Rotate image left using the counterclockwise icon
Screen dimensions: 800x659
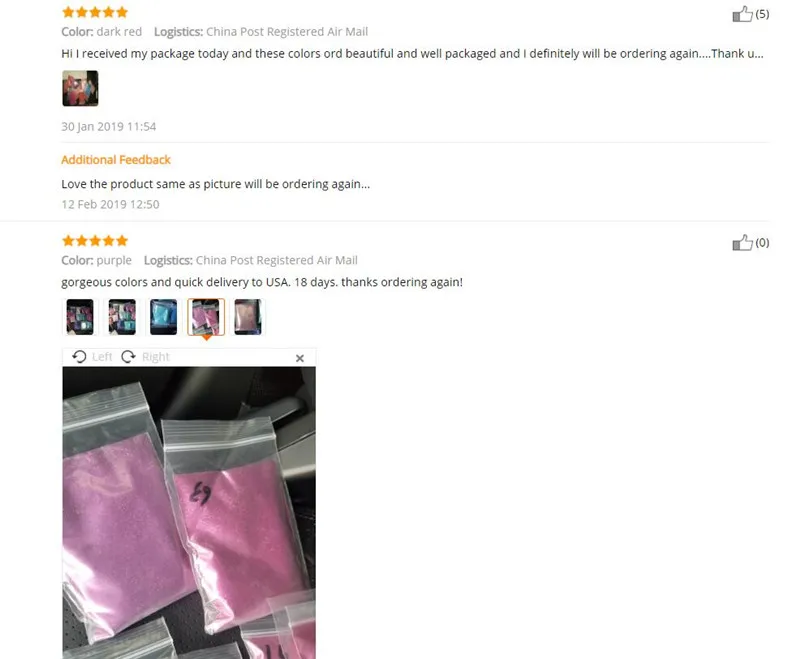[x=79, y=357]
